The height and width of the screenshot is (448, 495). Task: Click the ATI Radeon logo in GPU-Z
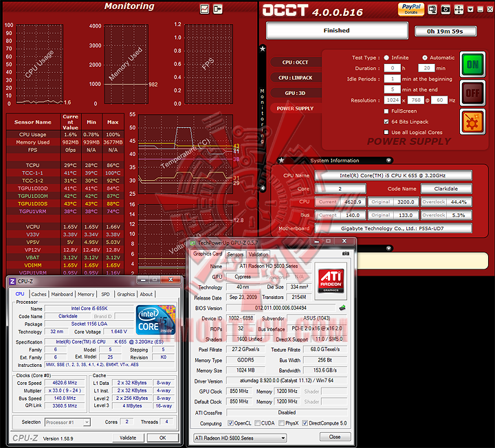[x=331, y=280]
